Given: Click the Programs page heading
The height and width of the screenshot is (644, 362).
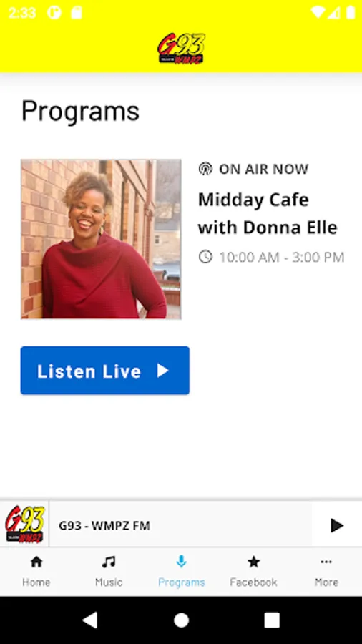Looking at the screenshot, I should (x=80, y=112).
